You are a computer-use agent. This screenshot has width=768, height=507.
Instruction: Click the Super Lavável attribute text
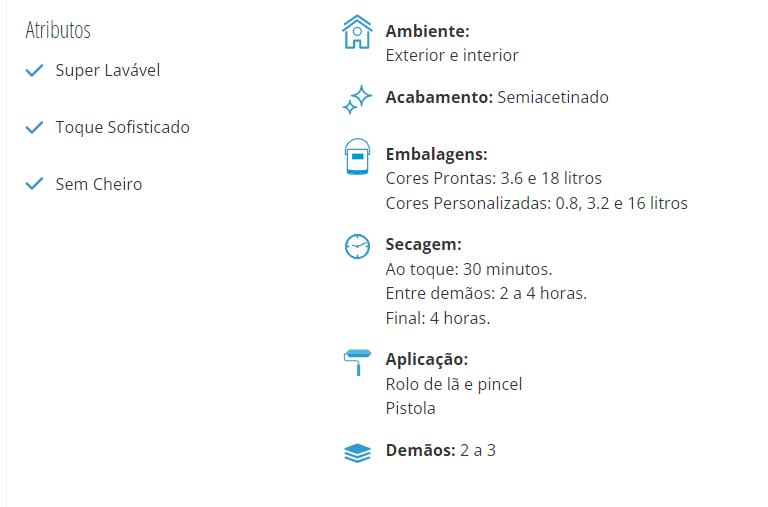108,71
